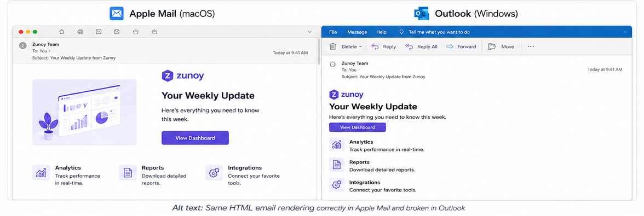
Task: Click 'Today at 9:41 AM' timestamp in Outlook
Action: [x=605, y=69]
